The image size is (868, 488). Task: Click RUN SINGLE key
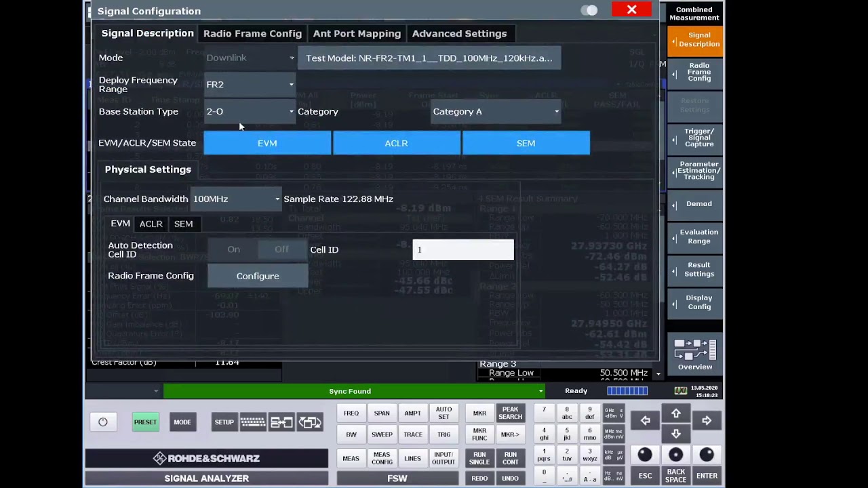click(x=479, y=458)
